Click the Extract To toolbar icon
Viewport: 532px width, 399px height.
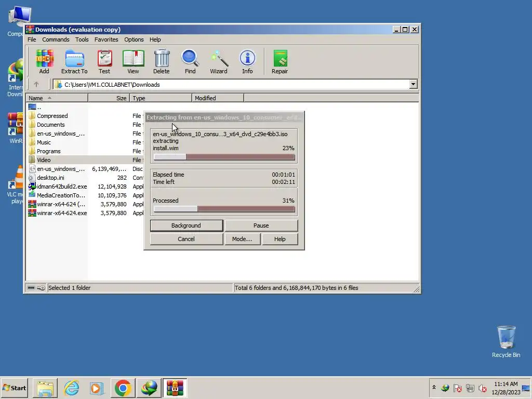74,62
